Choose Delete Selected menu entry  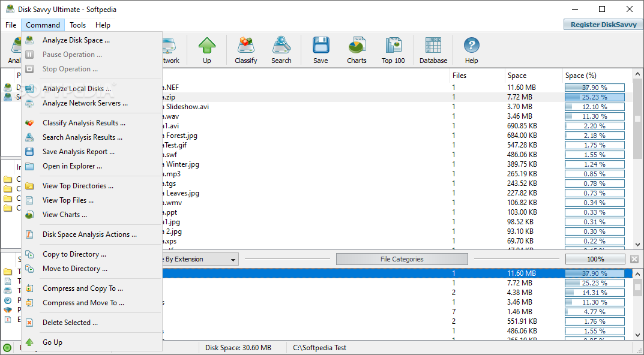[92, 322]
